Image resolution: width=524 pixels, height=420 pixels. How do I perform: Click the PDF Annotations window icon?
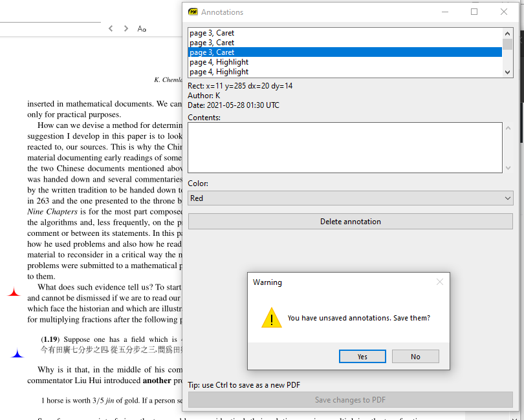[x=193, y=12]
